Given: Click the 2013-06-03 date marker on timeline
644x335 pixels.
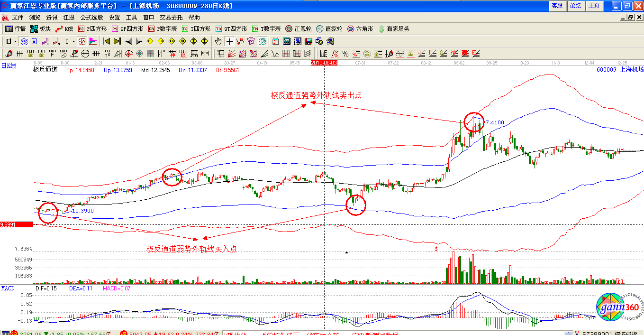Looking at the screenshot, I should pos(324,63).
